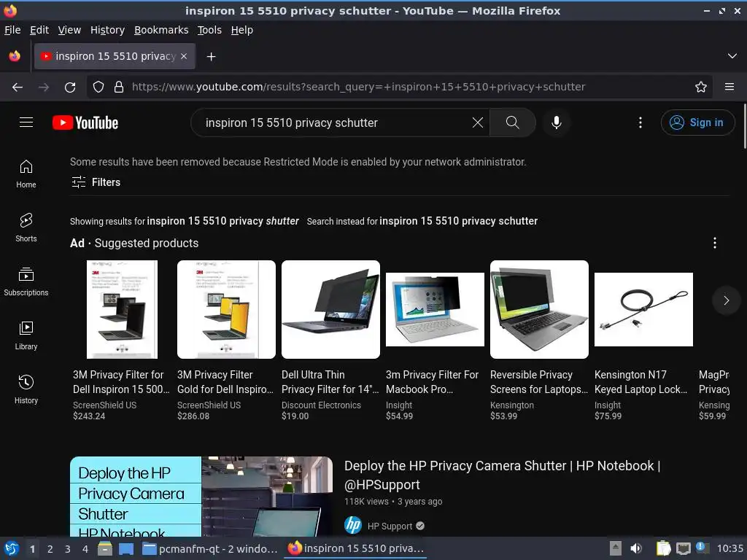Open the HP Support channel link
The height and width of the screenshot is (560, 747).
point(390,526)
